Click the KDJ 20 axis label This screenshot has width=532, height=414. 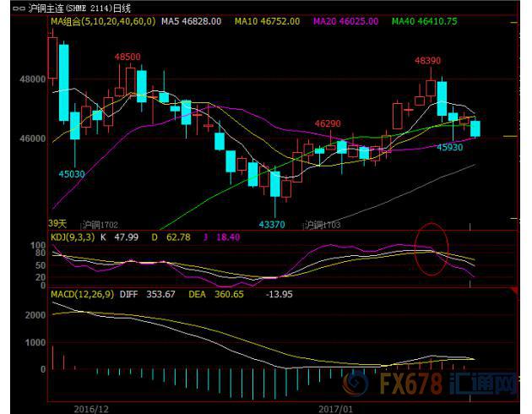tap(41, 277)
